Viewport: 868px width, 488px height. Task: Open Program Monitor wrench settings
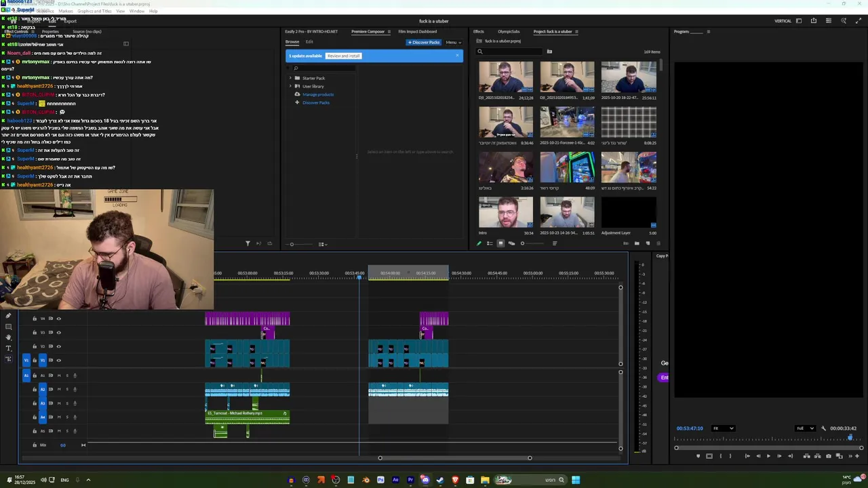[x=823, y=428]
